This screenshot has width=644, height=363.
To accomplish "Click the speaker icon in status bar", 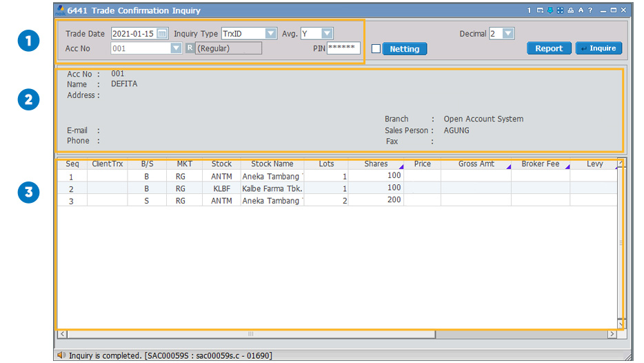I will pos(61,355).
